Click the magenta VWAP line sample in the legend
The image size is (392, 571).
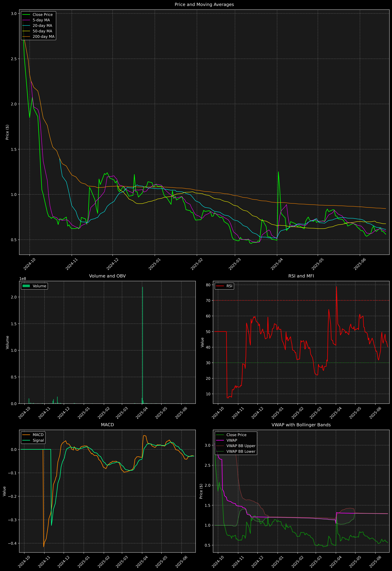(220, 440)
